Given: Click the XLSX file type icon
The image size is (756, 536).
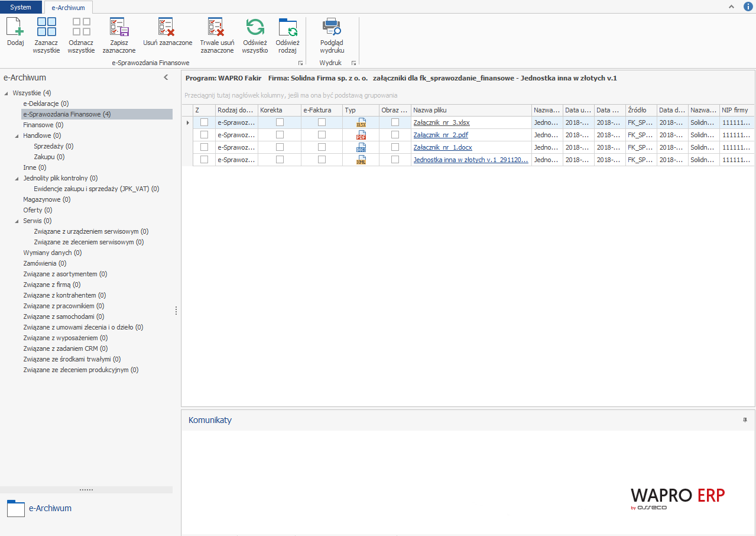Looking at the screenshot, I should (361, 122).
